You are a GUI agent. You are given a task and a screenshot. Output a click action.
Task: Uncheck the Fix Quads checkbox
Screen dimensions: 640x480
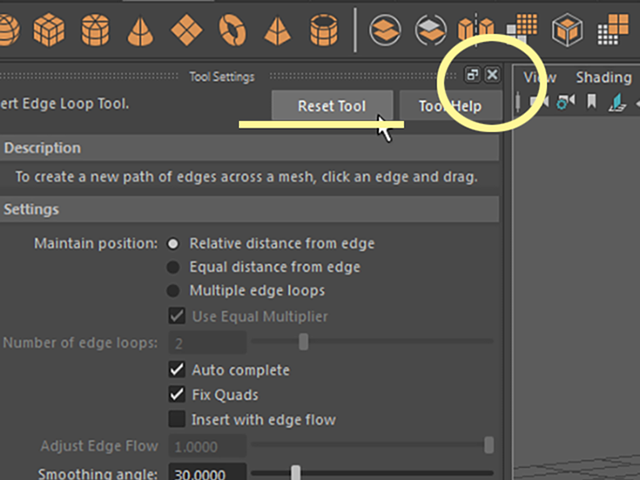pos(177,395)
